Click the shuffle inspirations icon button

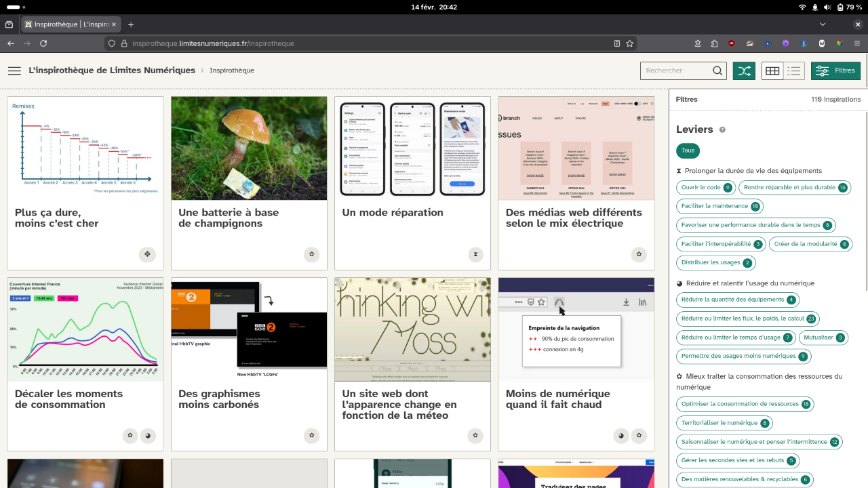(744, 70)
